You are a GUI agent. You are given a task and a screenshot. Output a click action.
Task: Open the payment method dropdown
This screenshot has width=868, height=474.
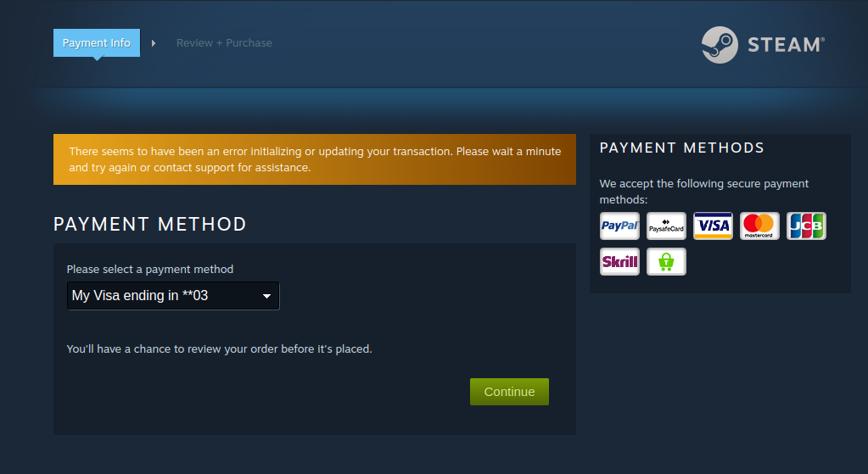[173, 296]
